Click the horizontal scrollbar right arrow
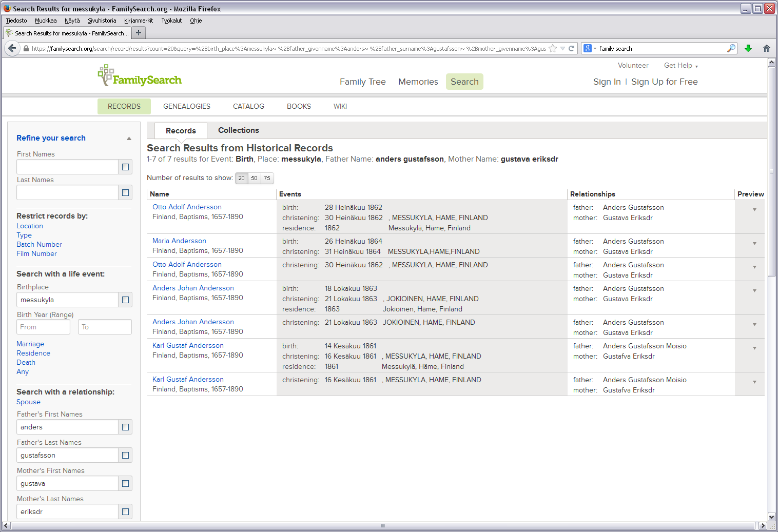 [x=763, y=526]
